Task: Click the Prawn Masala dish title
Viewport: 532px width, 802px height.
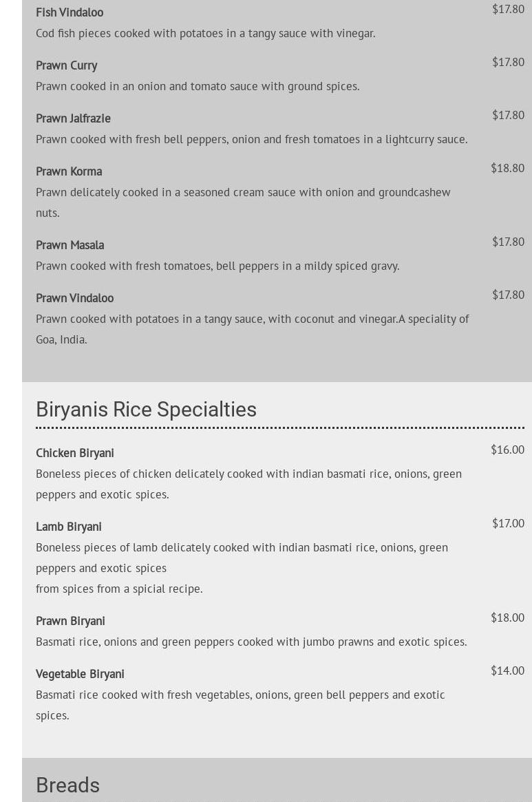Action: coord(70,245)
